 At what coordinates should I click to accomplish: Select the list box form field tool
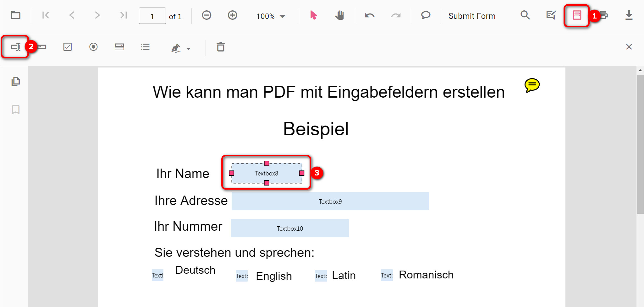click(x=145, y=47)
